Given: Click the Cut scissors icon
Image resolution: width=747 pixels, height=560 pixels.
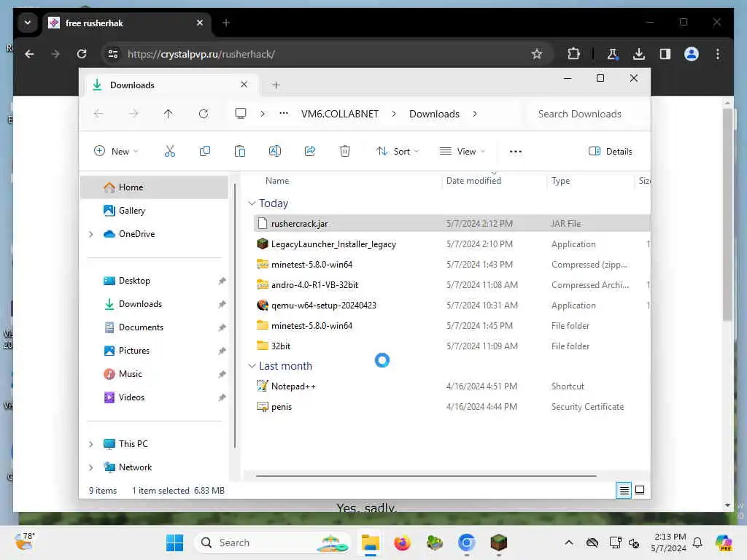Looking at the screenshot, I should click(x=169, y=152).
